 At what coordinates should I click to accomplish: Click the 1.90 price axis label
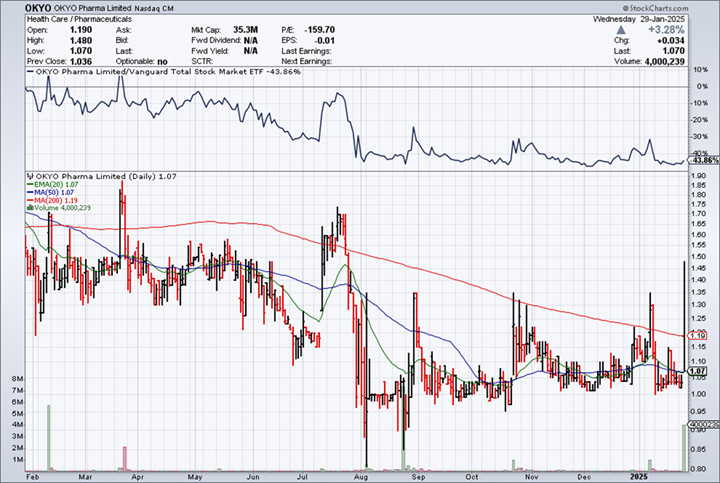tap(698, 176)
